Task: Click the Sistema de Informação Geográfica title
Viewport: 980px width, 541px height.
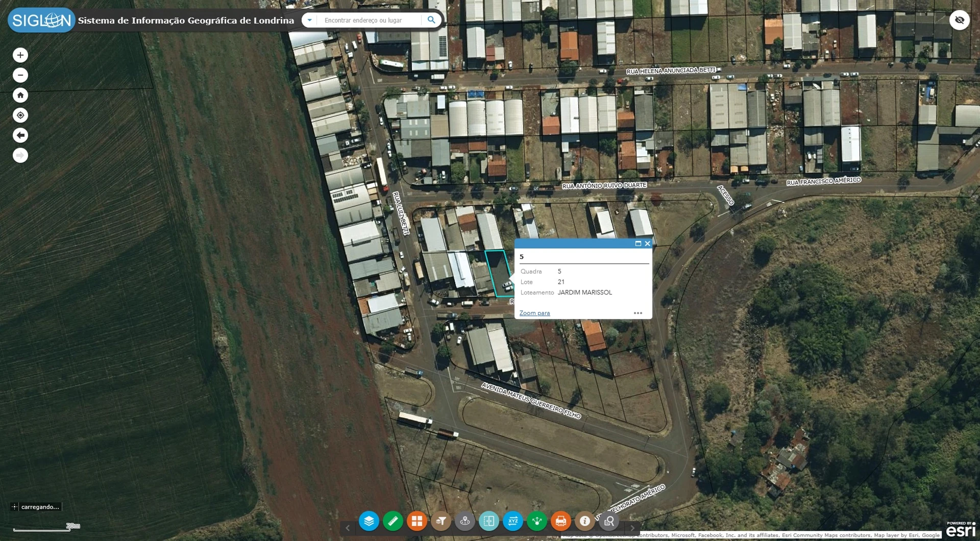Action: click(x=186, y=20)
